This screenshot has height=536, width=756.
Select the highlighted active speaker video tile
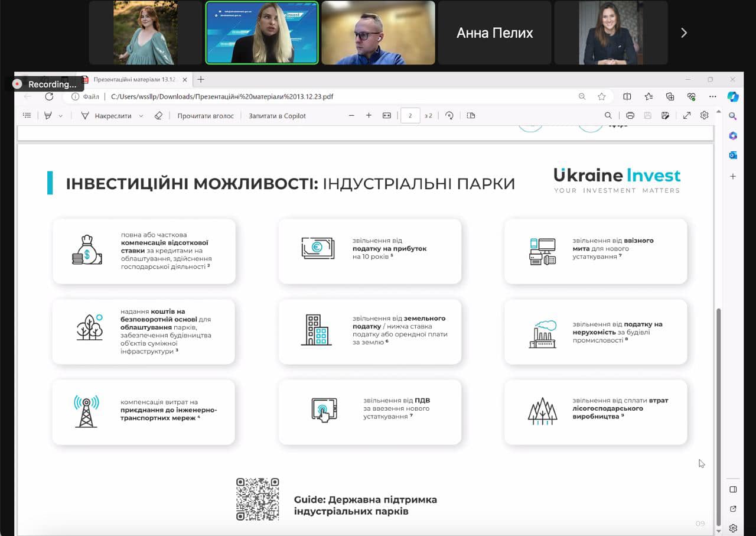(x=262, y=33)
